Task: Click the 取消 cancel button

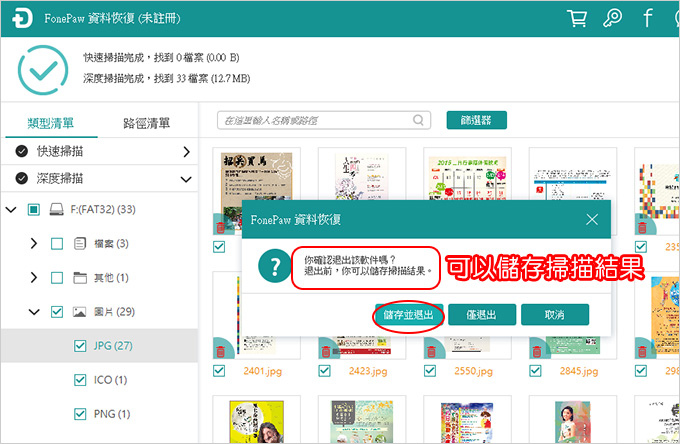Action: point(555,314)
